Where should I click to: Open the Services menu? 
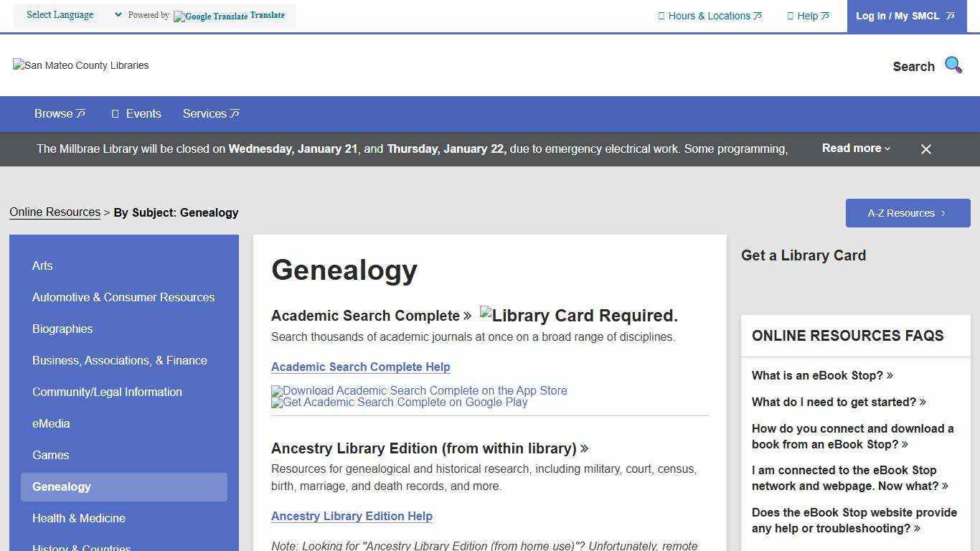[210, 113]
